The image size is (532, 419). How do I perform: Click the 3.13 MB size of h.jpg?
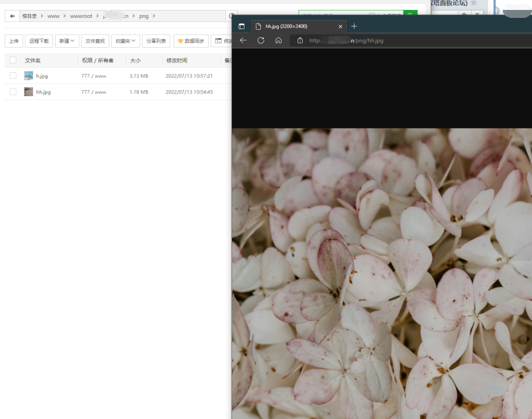pyautogui.click(x=138, y=76)
